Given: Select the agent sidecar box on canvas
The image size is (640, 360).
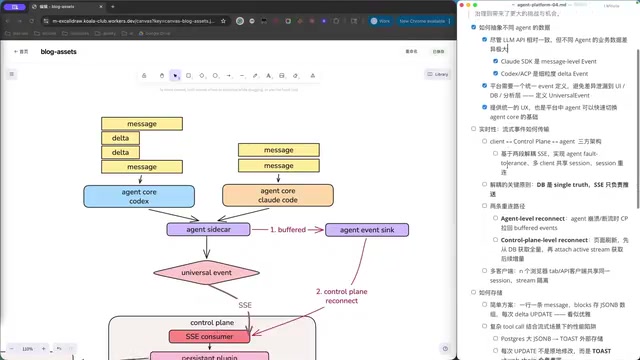Looking at the screenshot, I should click(x=209, y=229).
